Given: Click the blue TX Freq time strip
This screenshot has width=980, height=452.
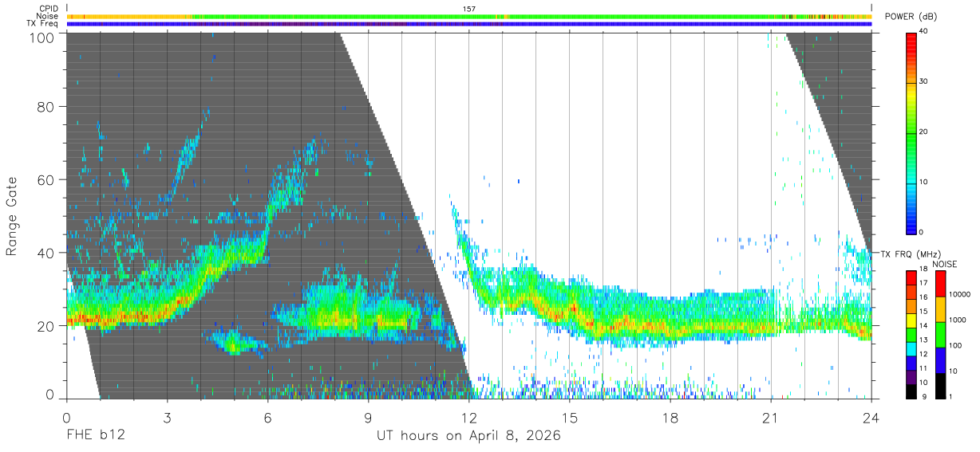Looking at the screenshot, I should pyautogui.click(x=468, y=24).
